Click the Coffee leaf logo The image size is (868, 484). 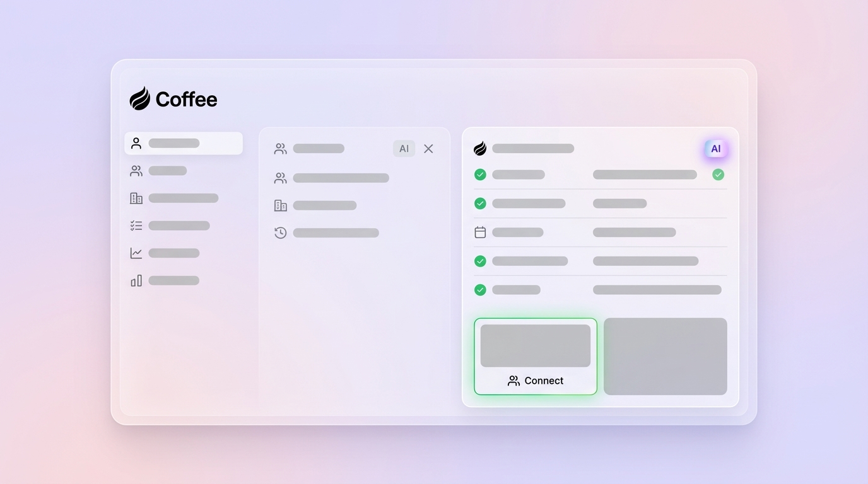click(140, 98)
